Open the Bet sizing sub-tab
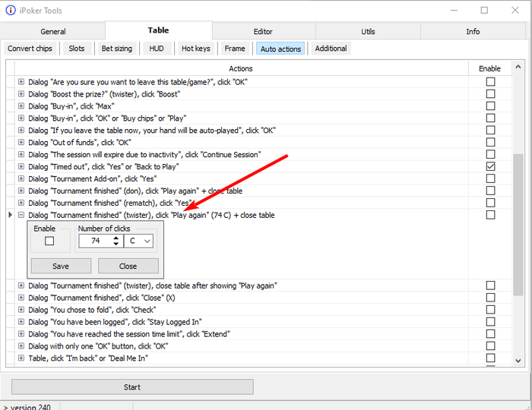This screenshot has height=410, width=532. tap(117, 49)
